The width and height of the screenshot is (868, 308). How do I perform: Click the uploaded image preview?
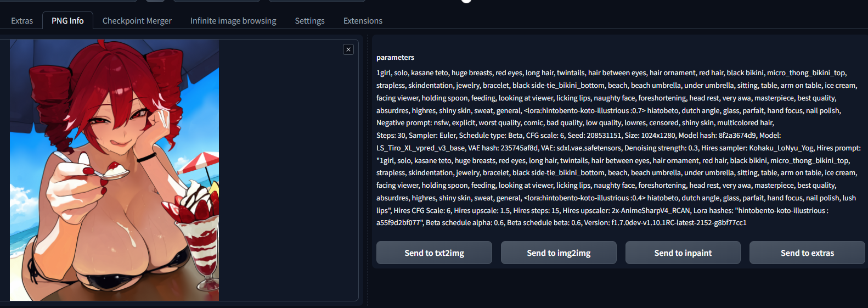tap(114, 170)
